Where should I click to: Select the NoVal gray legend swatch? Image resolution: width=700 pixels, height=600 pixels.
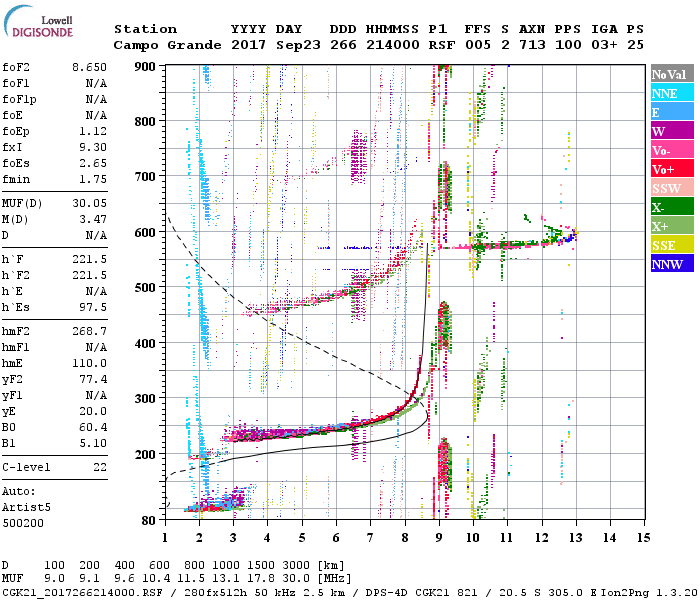click(x=672, y=74)
